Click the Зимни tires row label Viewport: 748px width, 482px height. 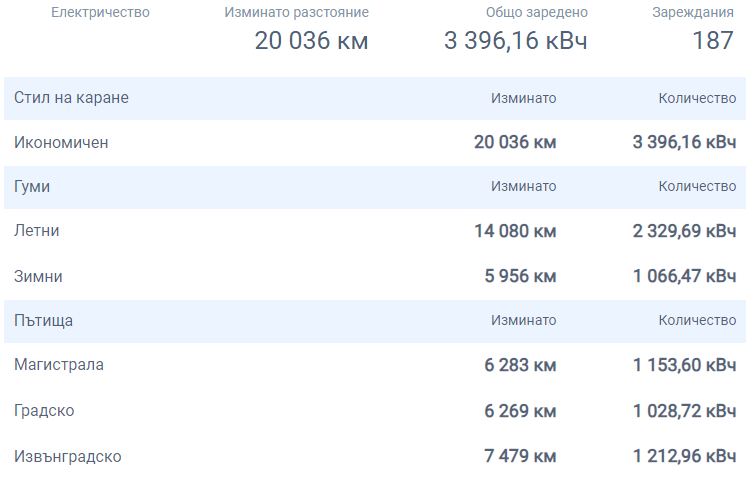point(38,276)
